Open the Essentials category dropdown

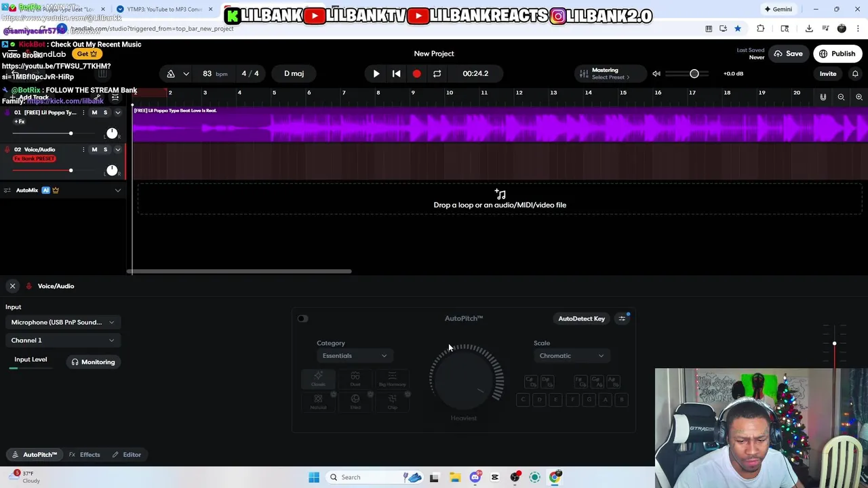354,356
